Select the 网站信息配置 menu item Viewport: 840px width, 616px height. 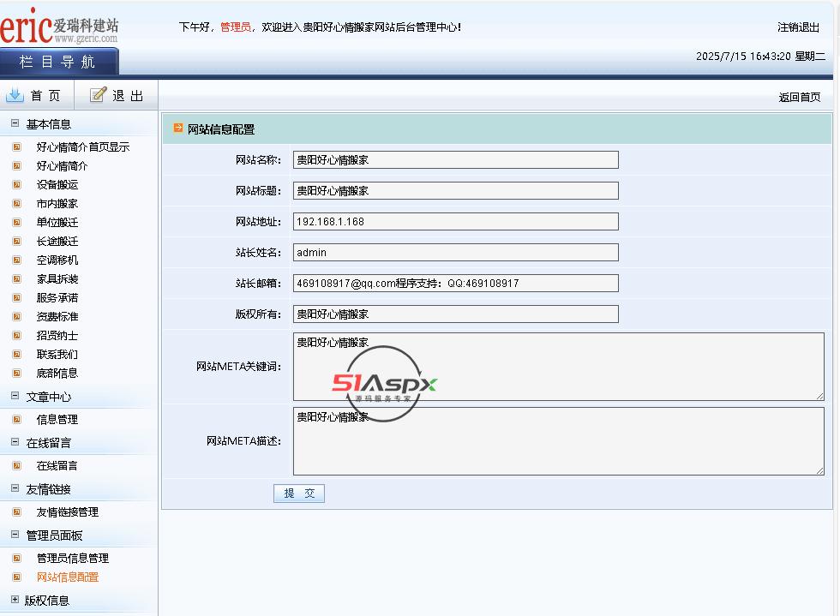pos(67,577)
